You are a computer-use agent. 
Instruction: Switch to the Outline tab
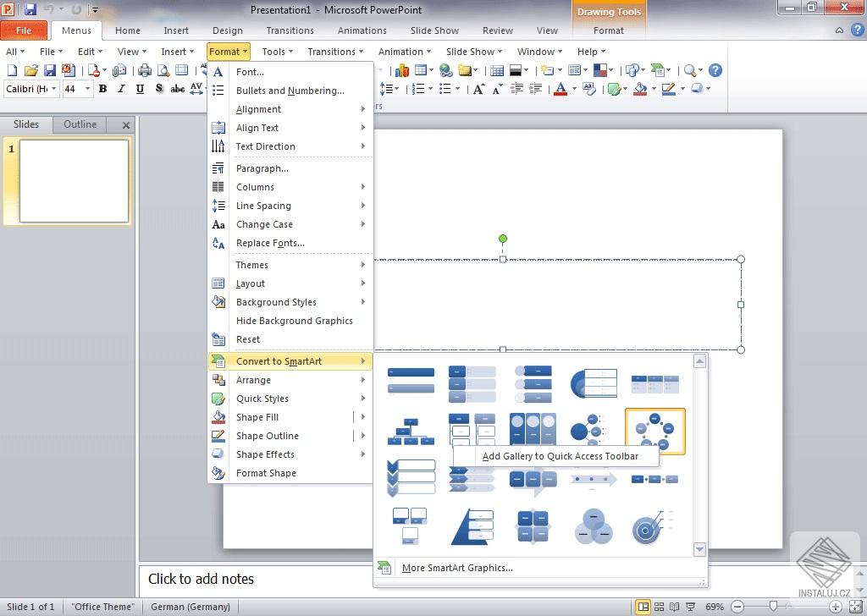point(80,124)
